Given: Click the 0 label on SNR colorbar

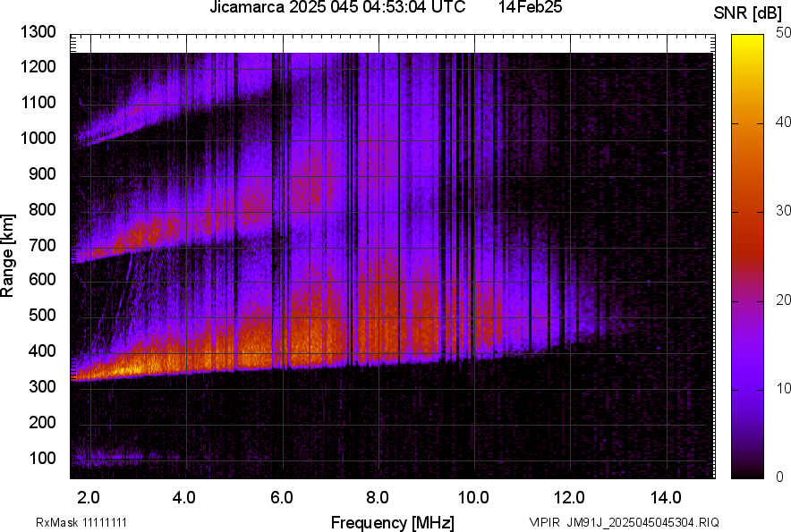Looking at the screenshot, I should click(780, 477).
